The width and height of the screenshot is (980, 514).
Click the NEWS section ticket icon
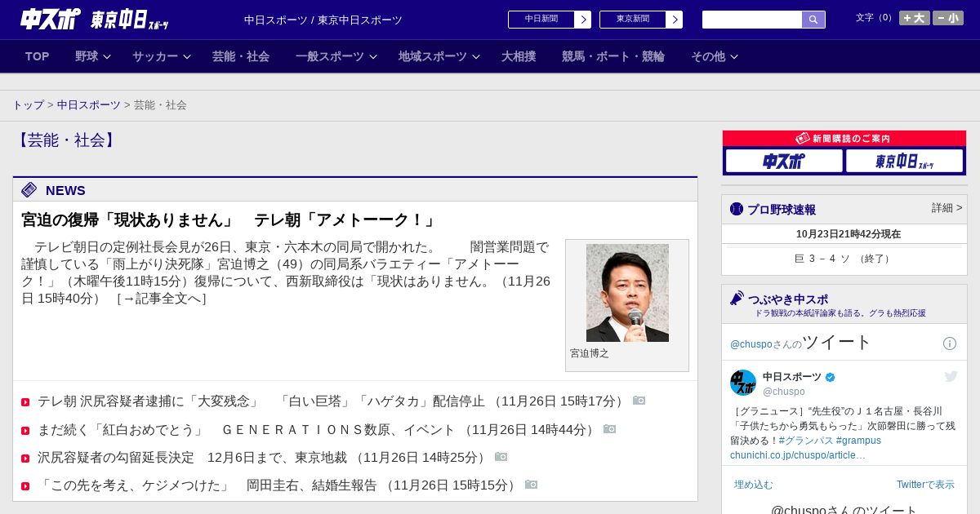[x=29, y=190]
